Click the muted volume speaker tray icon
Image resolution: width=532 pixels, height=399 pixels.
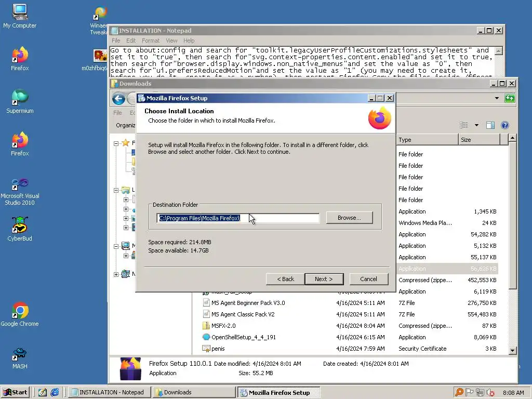pyautogui.click(x=490, y=392)
